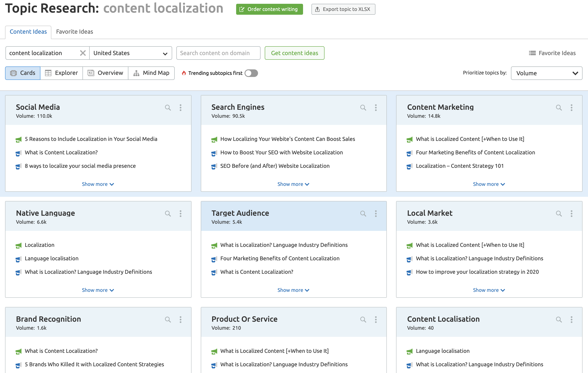Click the three-dot menu on Search Engines card
The width and height of the screenshot is (588, 373).
[376, 107]
